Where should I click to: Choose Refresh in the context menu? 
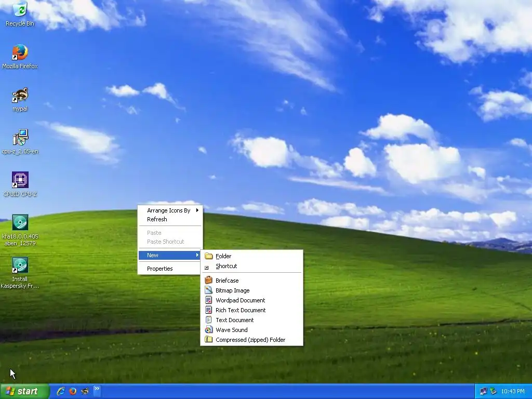170,219
